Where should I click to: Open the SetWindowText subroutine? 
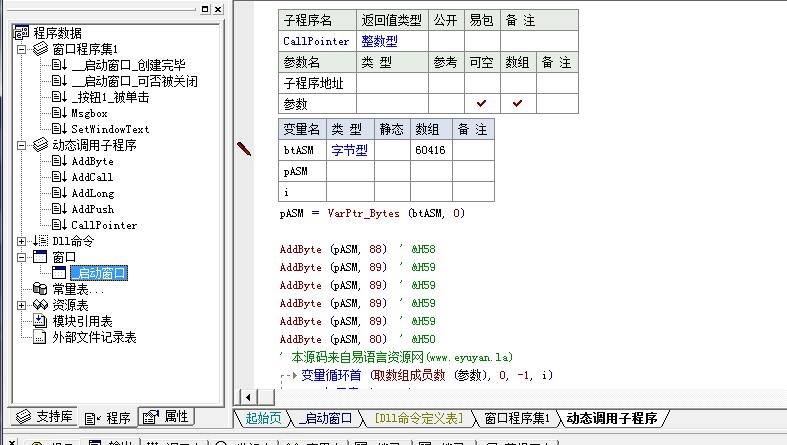click(x=110, y=129)
